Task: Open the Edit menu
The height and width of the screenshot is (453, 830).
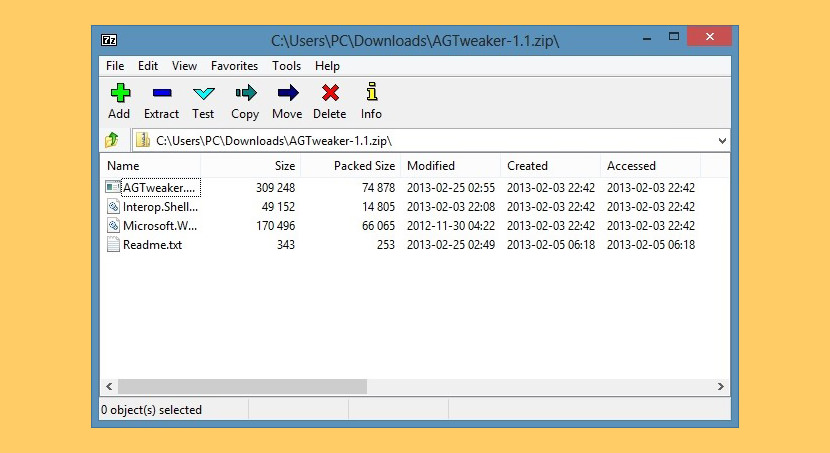Action: (x=148, y=66)
